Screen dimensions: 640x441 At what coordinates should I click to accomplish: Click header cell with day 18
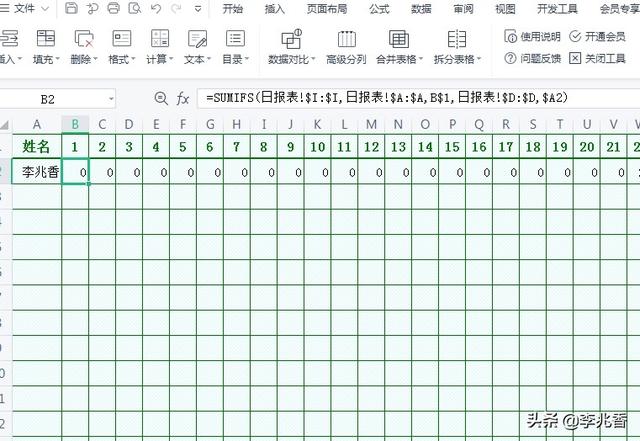pyautogui.click(x=533, y=146)
